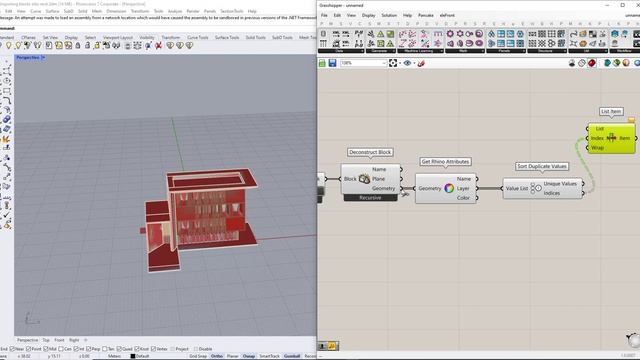This screenshot has height=360, width=640.
Task: Toggle Grid Snap in Rhino status bar
Action: tap(198, 356)
